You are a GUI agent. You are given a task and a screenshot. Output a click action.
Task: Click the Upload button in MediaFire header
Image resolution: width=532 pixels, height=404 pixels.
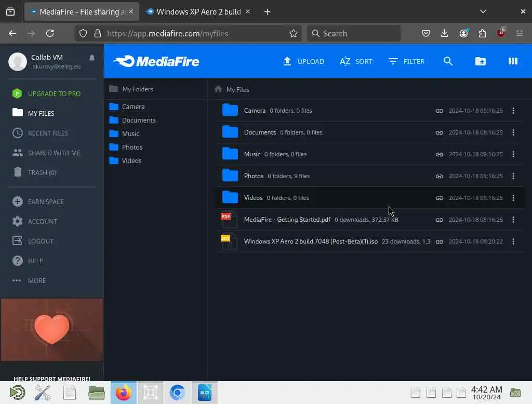pos(303,61)
